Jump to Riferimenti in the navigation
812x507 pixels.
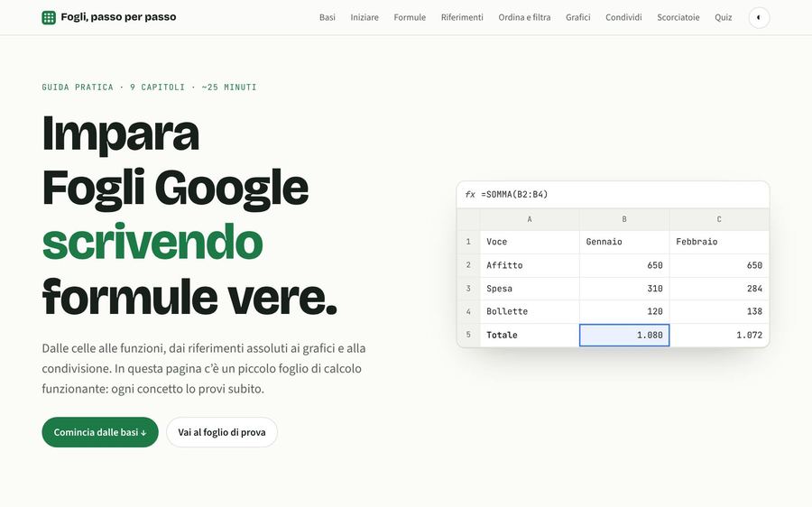tap(462, 17)
